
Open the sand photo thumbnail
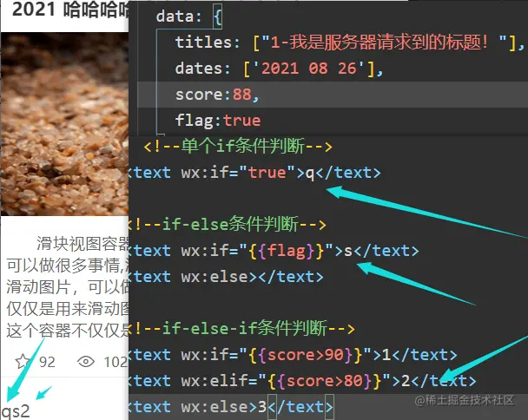[x=64, y=124]
